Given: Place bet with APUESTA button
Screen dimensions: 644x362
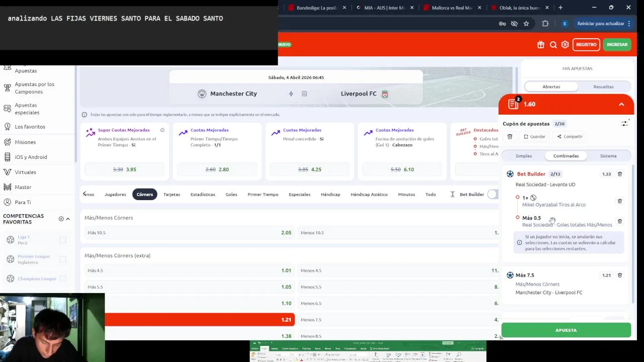Looking at the screenshot, I should (566, 330).
